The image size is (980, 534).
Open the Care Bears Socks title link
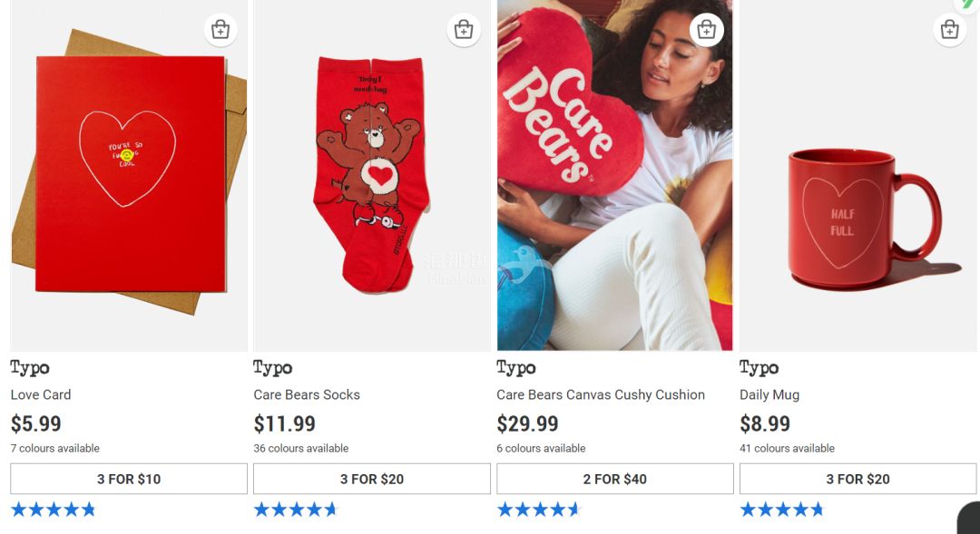[x=307, y=394]
